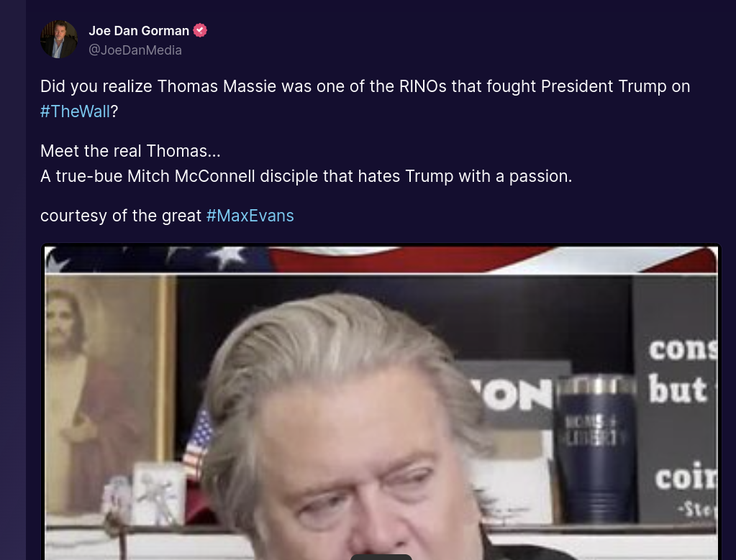Screen dimensions: 736x560
Task: Click the white figurine box in the video
Action: pyautogui.click(x=158, y=493)
